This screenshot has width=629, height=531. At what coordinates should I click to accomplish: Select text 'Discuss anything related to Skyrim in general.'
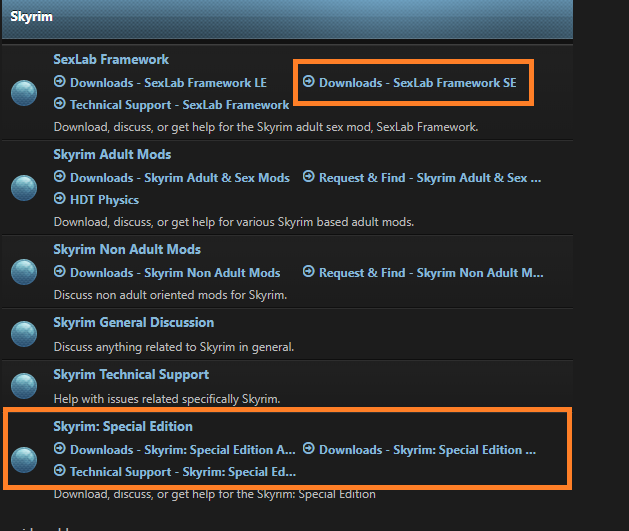pos(174,347)
